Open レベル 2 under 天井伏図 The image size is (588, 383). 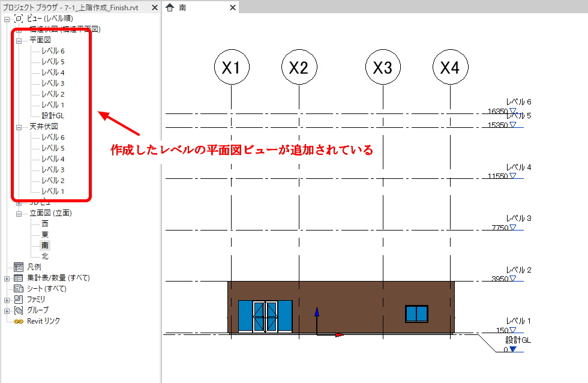click(x=53, y=181)
